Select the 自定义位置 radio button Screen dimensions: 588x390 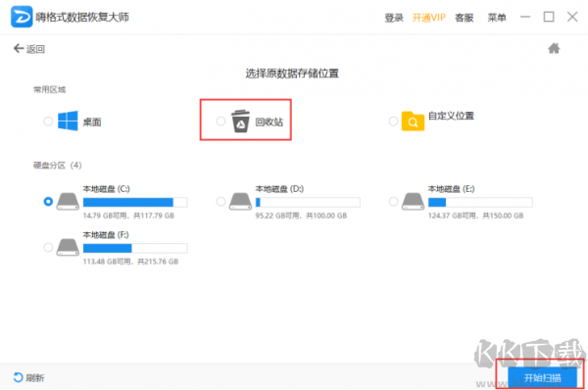393,122
